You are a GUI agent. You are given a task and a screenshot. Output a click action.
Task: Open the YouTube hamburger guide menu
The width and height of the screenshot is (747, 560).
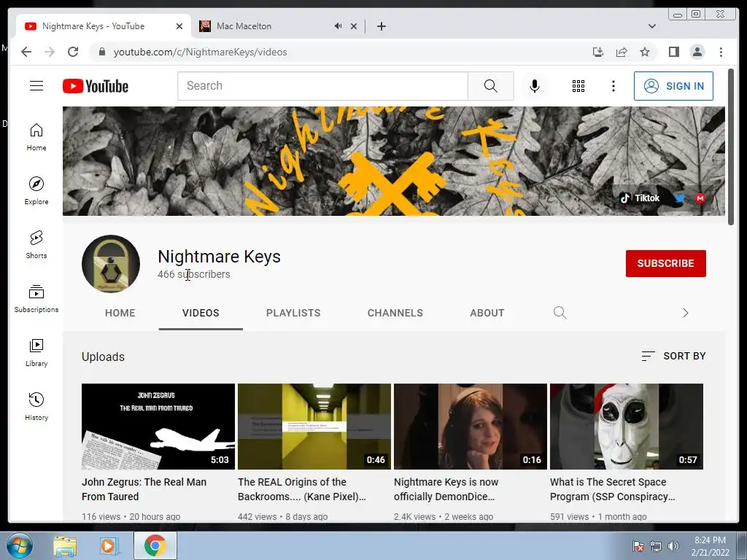tap(36, 86)
